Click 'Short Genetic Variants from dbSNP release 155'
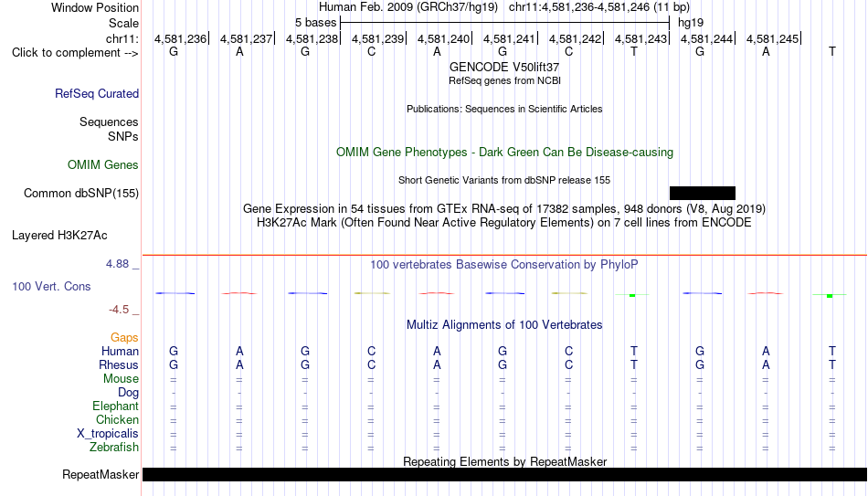 click(504, 181)
